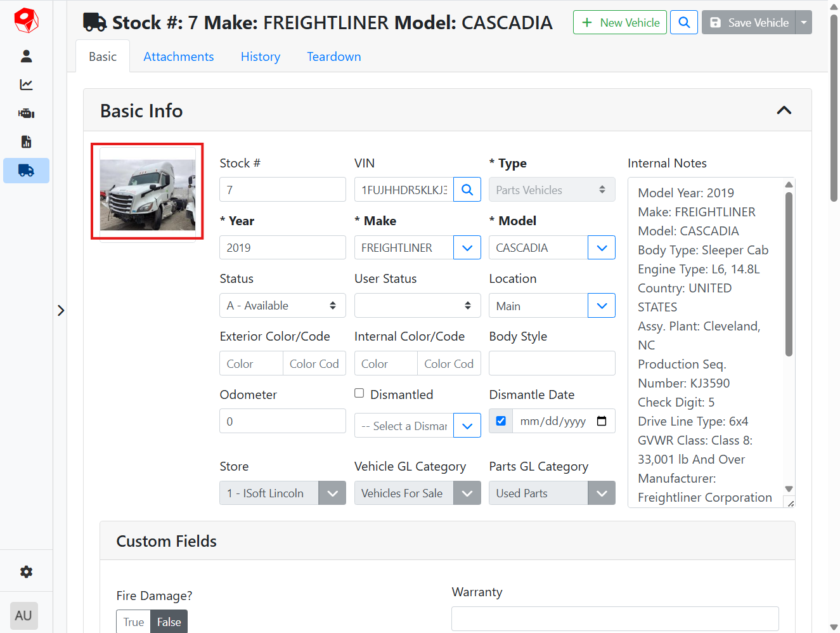Viewport: 840px width, 633px height.
Task: Open the engine parts icon in sidebar
Action: click(x=26, y=114)
